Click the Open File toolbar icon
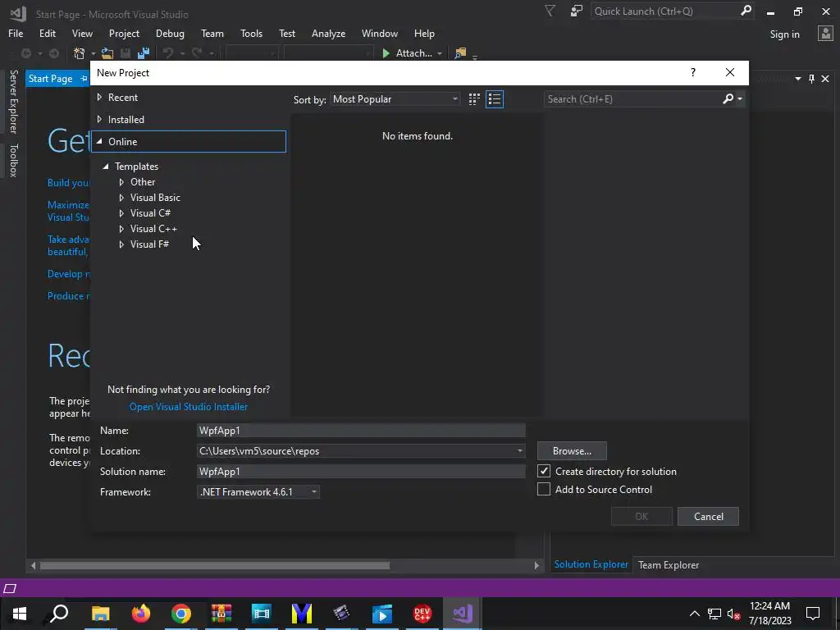 (107, 53)
